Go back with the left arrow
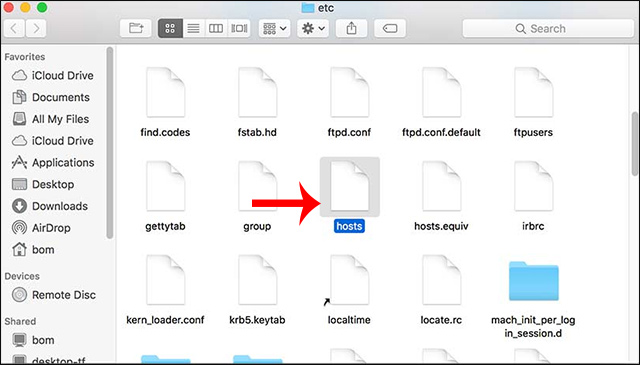 pyautogui.click(x=14, y=28)
